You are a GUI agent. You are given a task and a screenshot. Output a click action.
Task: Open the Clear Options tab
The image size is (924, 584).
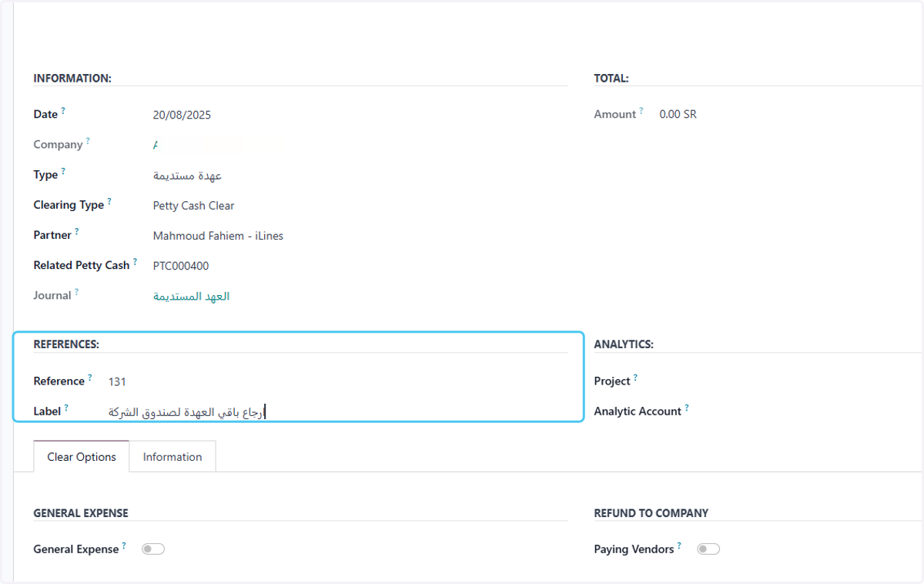(82, 457)
